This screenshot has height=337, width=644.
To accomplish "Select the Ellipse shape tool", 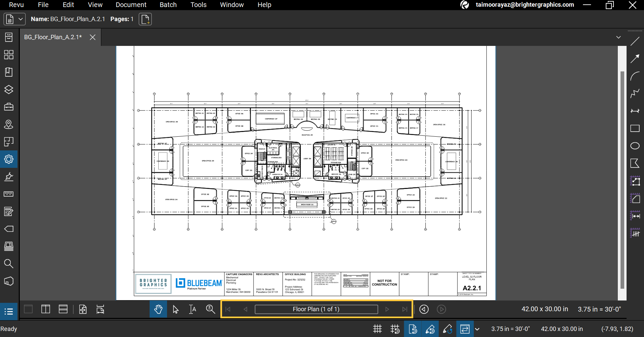I will tap(635, 146).
